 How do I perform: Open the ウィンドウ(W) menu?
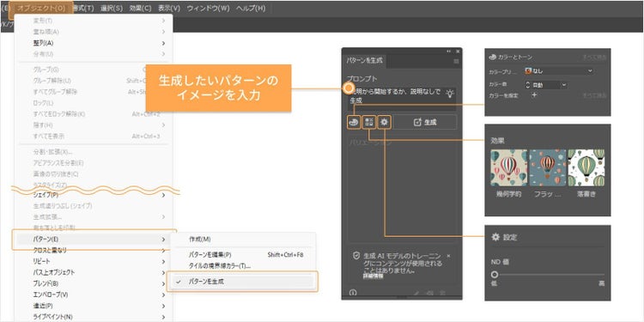click(208, 9)
